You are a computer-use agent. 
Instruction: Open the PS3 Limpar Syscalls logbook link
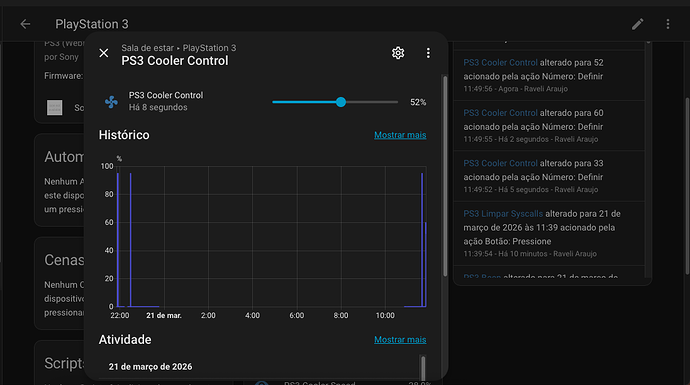(503, 213)
